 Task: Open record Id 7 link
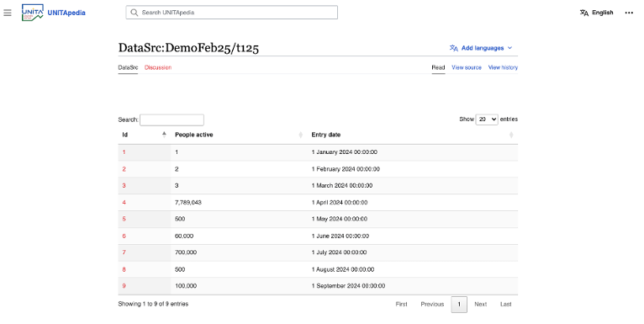124,252
